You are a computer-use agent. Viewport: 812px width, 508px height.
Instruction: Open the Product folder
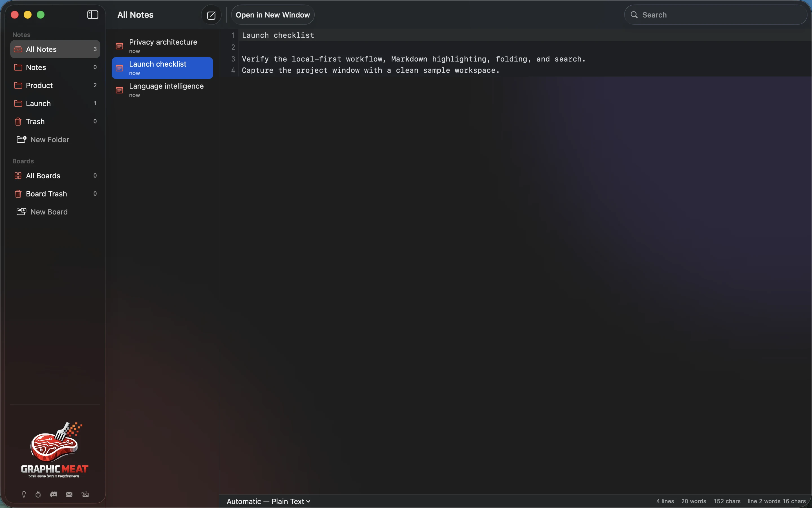[x=55, y=85]
